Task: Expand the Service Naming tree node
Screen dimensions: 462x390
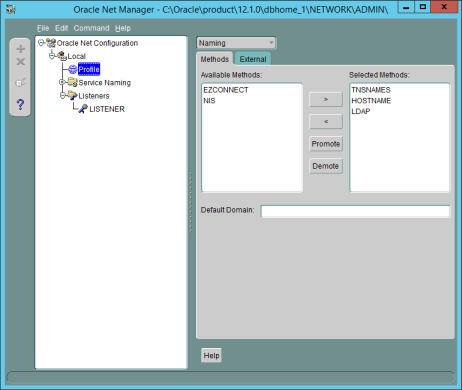Action: [x=62, y=82]
